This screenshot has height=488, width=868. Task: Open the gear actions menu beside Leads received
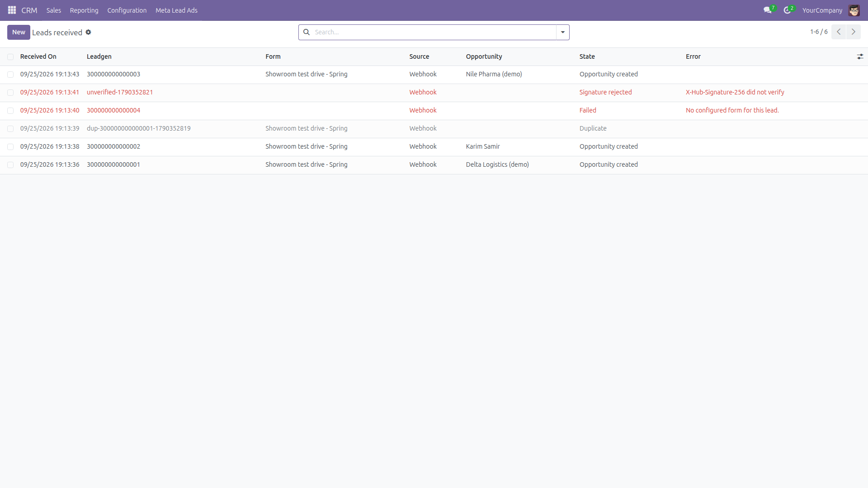tap(89, 32)
